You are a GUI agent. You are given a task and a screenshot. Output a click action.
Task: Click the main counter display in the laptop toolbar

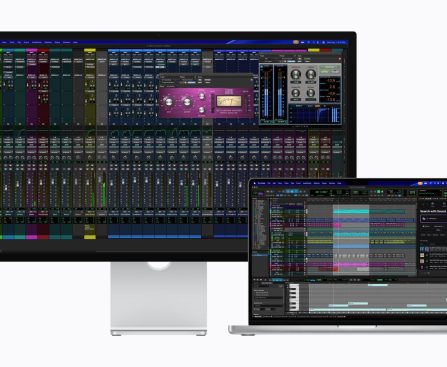323,192
